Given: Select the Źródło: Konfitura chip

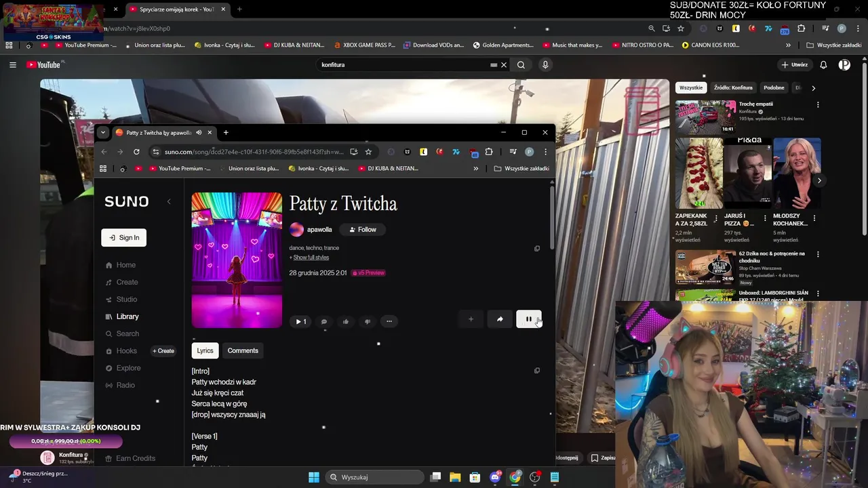Looking at the screenshot, I should pos(733,88).
